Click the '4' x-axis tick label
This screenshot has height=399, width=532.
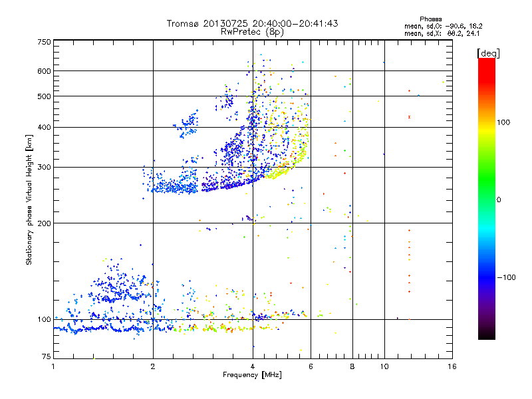coord(253,366)
